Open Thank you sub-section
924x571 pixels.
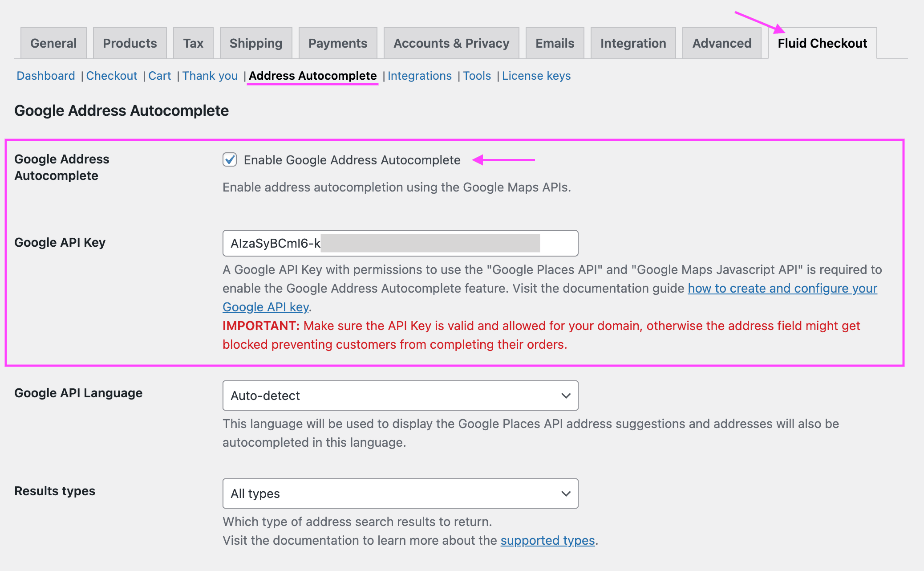pos(210,76)
